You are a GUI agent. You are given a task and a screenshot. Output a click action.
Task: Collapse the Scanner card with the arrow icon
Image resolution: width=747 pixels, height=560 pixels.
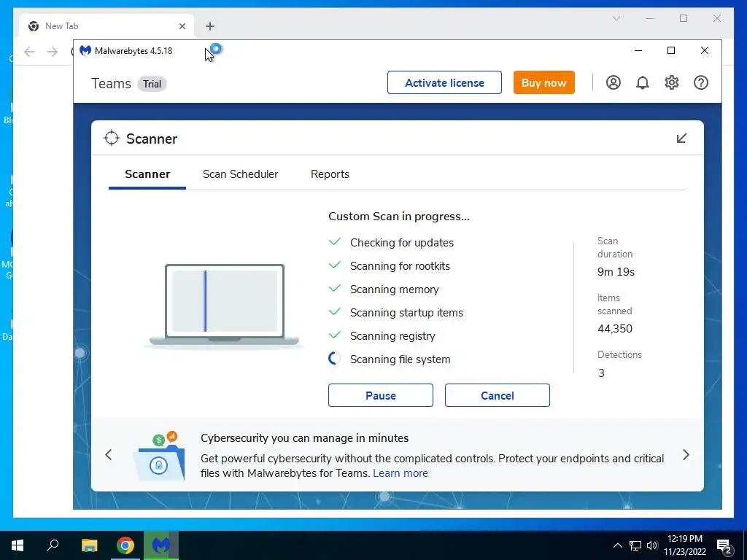(x=682, y=138)
